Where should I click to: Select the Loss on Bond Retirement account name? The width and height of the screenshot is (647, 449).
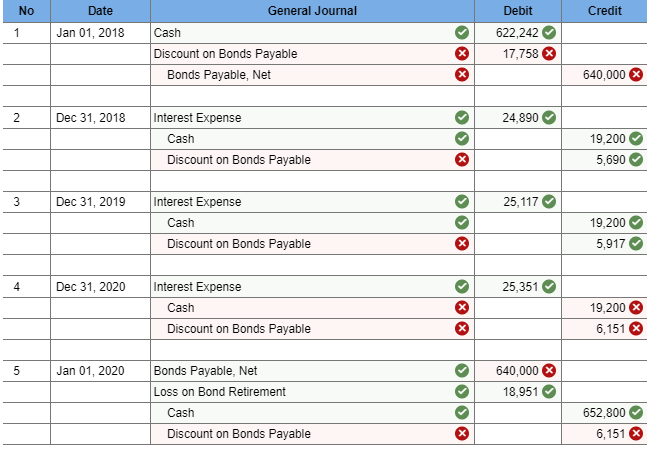point(220,392)
